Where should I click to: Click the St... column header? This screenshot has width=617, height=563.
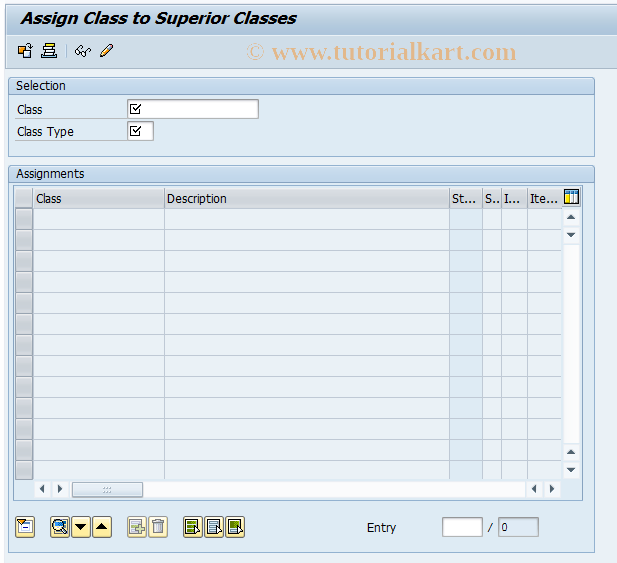[x=466, y=199]
